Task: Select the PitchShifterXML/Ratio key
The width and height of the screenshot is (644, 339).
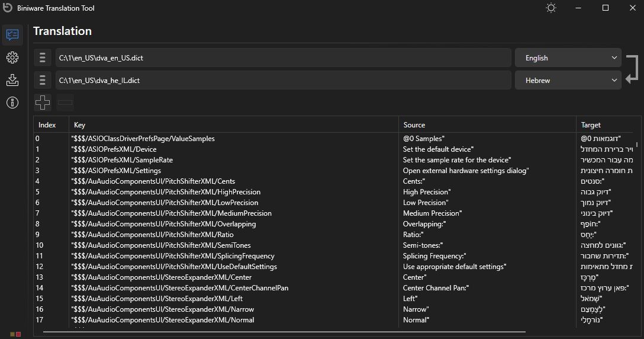Action: (152, 235)
